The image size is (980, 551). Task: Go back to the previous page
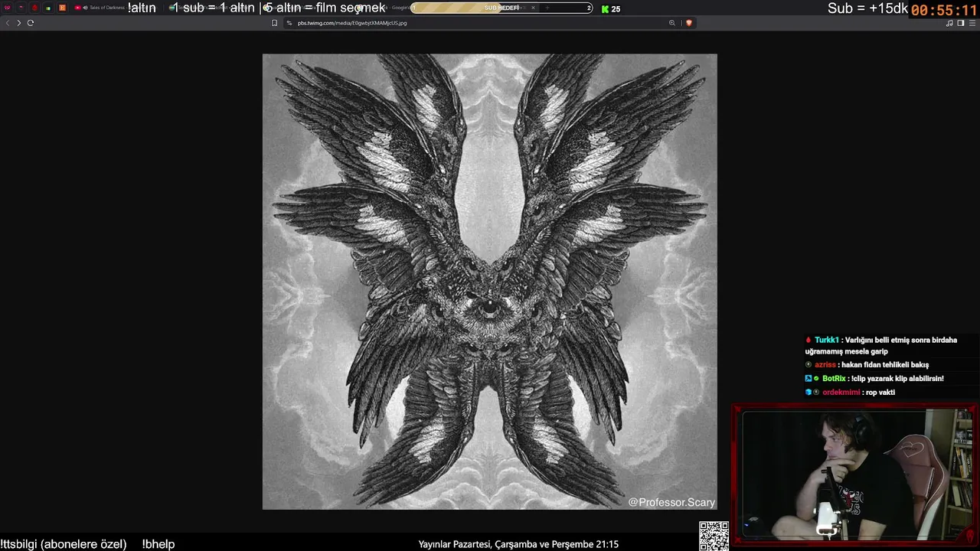(x=8, y=23)
